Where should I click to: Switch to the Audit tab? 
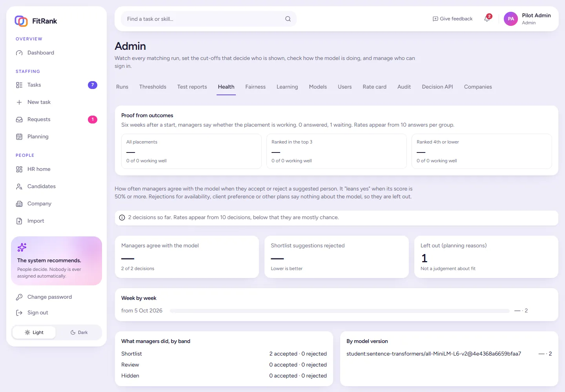coord(404,87)
